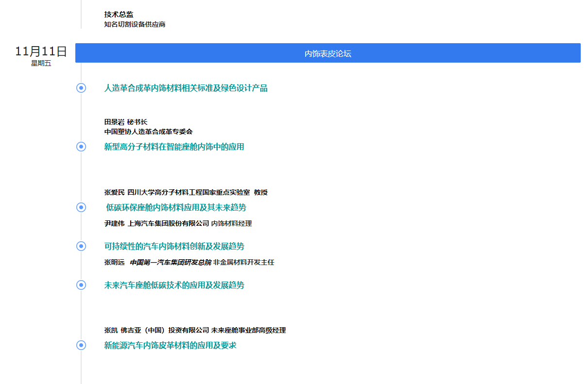This screenshot has height=384, width=588.
Task: Click speaker line 尹建伟 上海汽车集团
Action: [178, 223]
